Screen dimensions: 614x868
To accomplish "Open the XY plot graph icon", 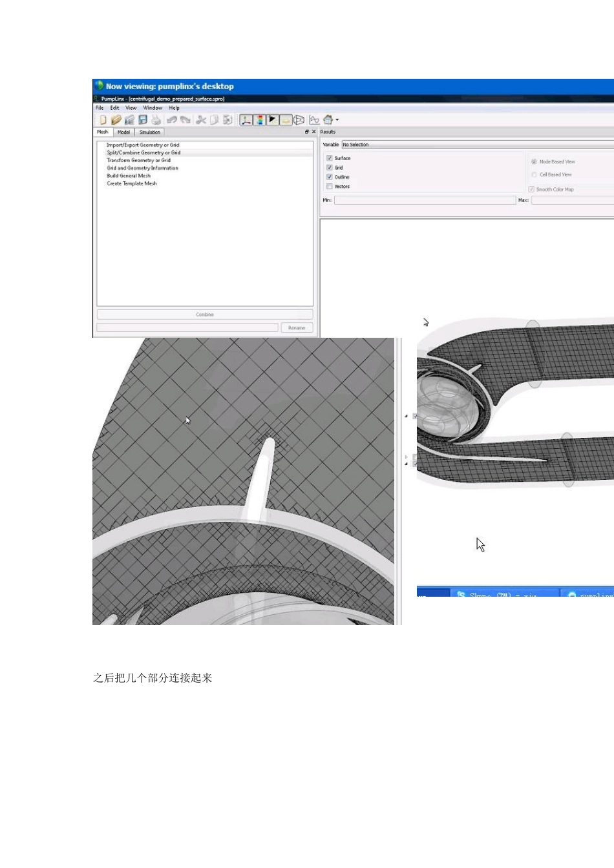I will tap(314, 120).
